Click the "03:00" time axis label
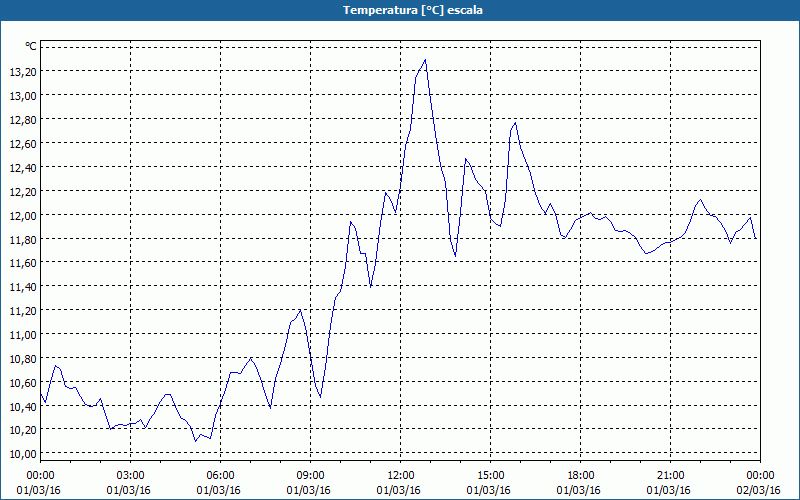 click(x=131, y=476)
